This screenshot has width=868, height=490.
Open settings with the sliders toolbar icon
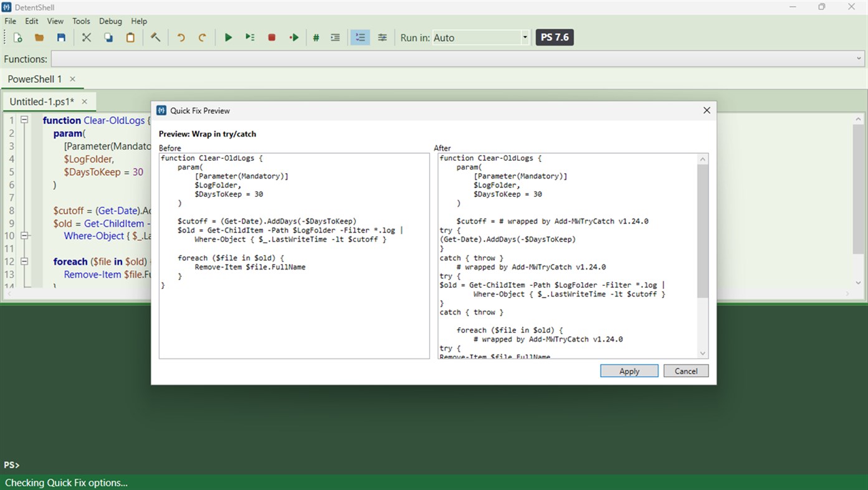coord(383,37)
